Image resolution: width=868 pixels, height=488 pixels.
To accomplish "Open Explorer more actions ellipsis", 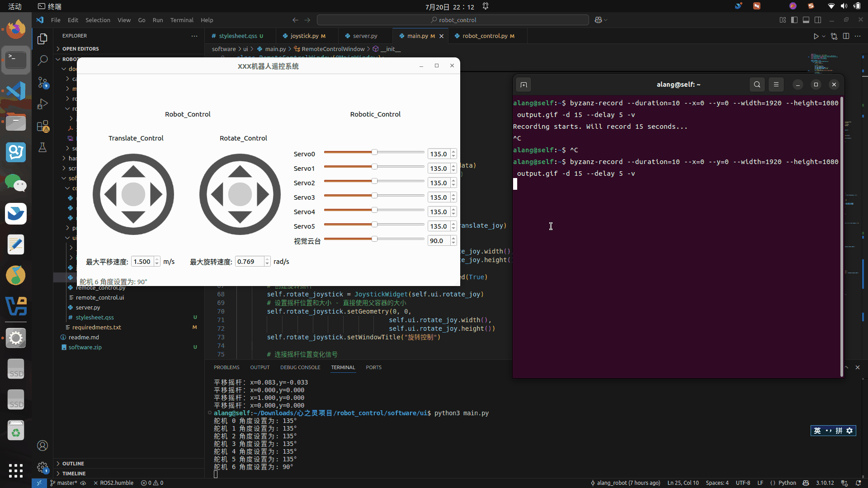I will [194, 36].
